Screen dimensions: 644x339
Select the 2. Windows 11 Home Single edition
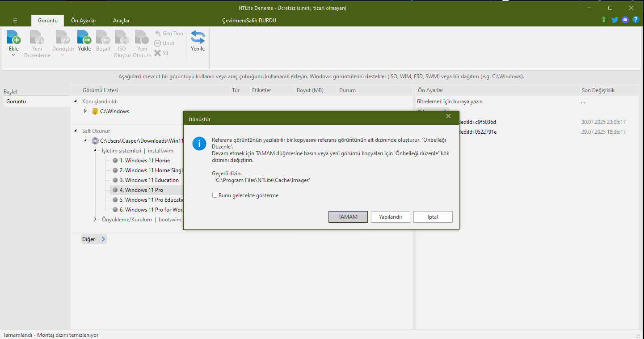pyautogui.click(x=151, y=170)
